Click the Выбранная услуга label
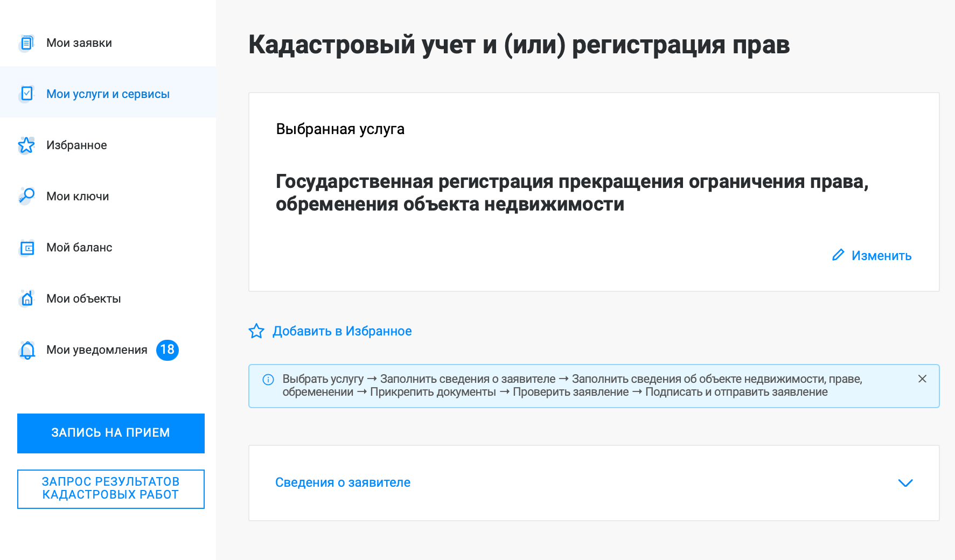 point(340,129)
